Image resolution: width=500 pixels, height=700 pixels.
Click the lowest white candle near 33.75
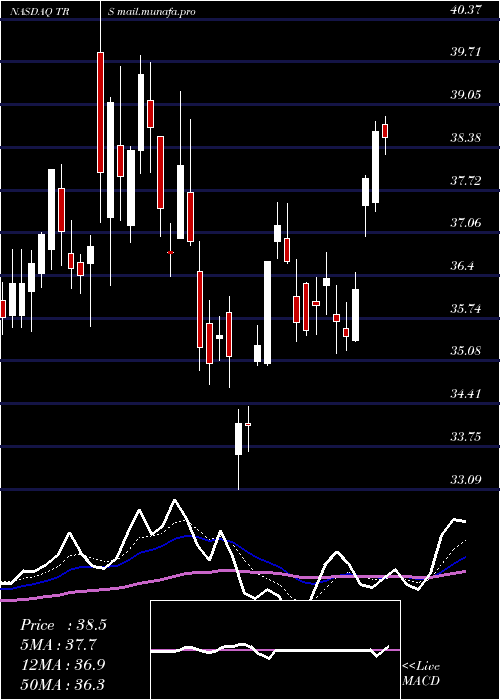(x=238, y=439)
